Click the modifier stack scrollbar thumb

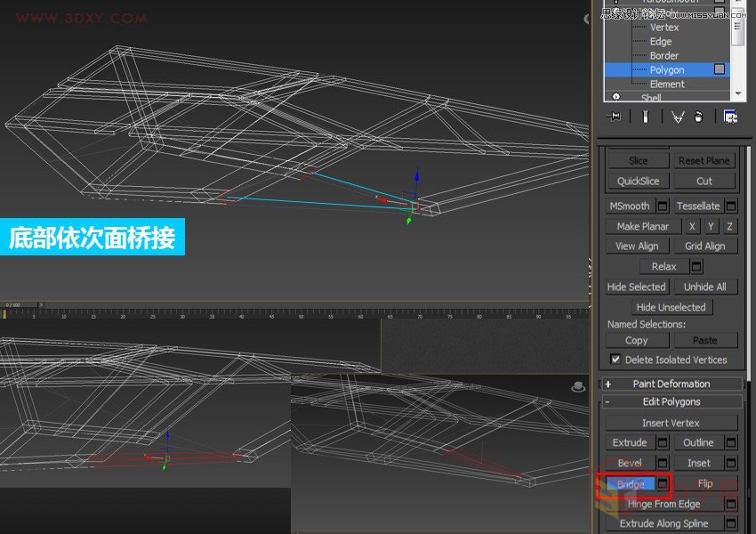(x=737, y=28)
